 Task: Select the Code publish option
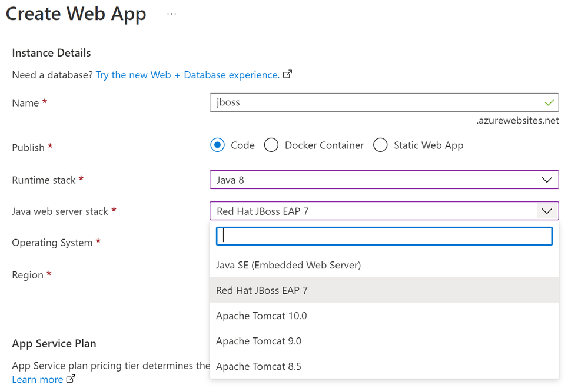(x=218, y=145)
